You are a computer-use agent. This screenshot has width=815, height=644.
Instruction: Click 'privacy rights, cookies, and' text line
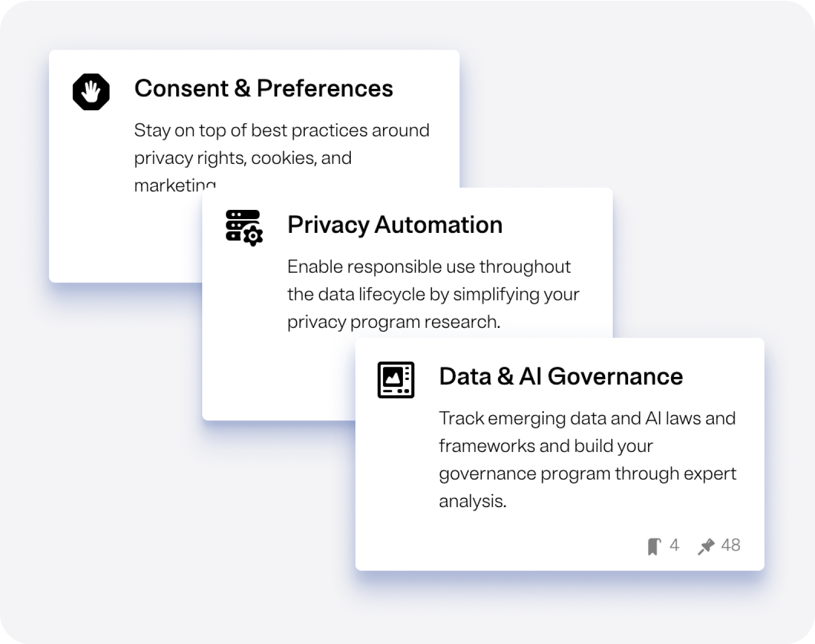243,158
